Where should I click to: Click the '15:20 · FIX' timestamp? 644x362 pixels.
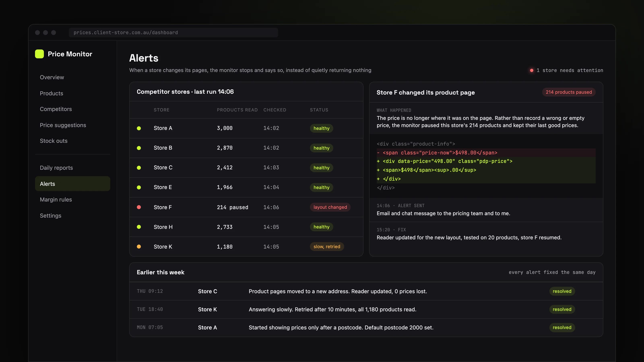[391, 230]
